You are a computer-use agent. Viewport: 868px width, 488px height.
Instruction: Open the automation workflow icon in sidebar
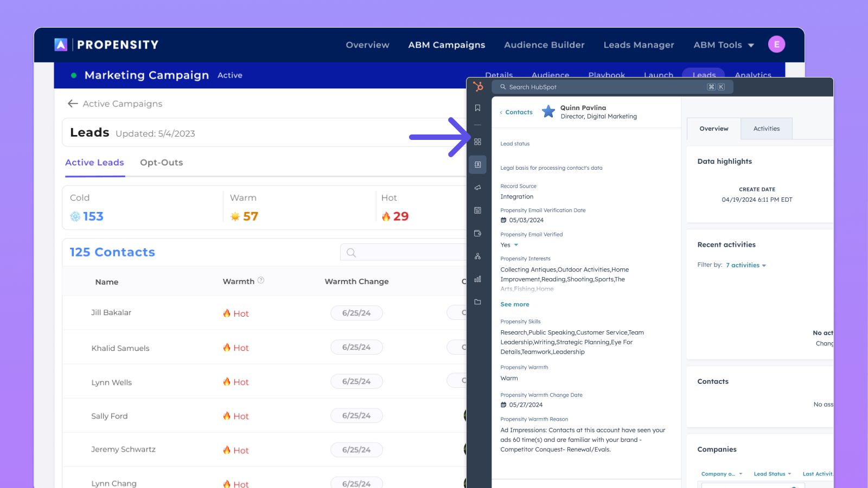coord(477,256)
